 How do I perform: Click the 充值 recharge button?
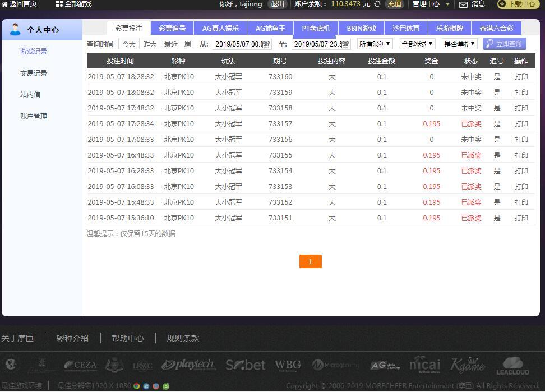coord(394,4)
